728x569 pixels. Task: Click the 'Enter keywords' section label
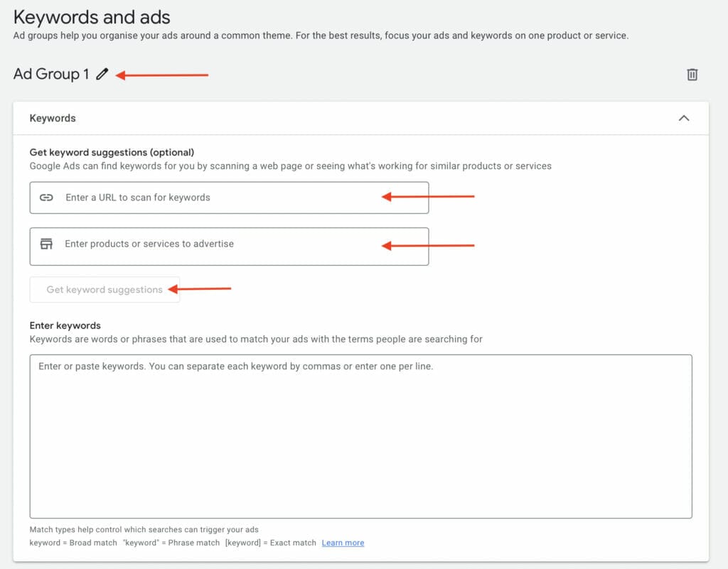click(65, 325)
